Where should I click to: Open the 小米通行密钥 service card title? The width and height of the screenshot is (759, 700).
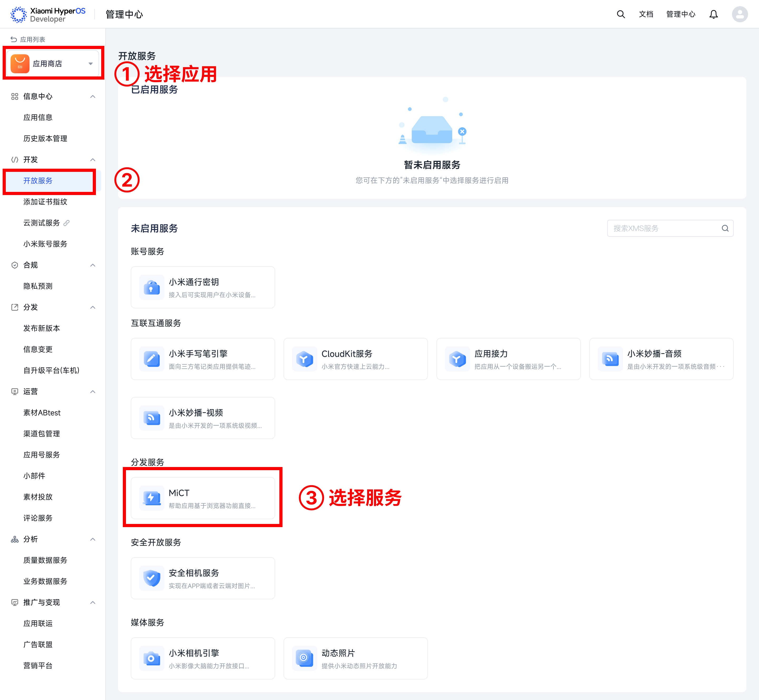(193, 282)
